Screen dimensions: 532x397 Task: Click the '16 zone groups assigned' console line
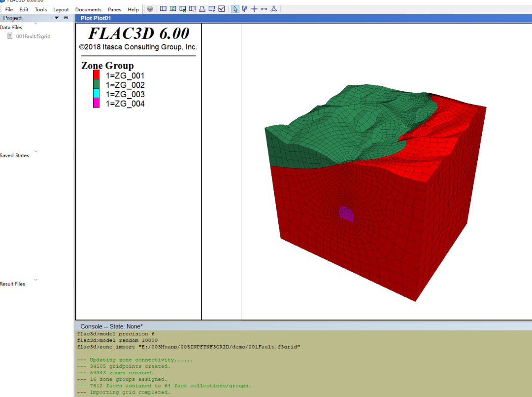(x=122, y=379)
